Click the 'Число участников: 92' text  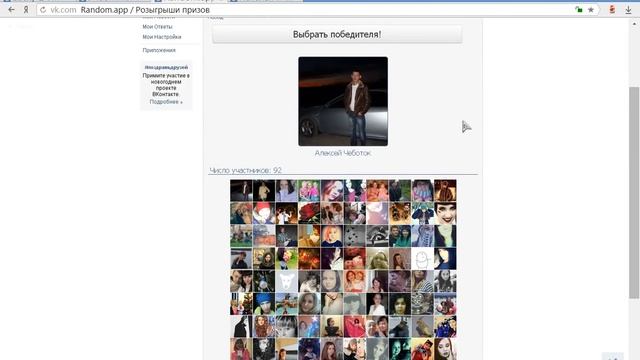pyautogui.click(x=245, y=170)
